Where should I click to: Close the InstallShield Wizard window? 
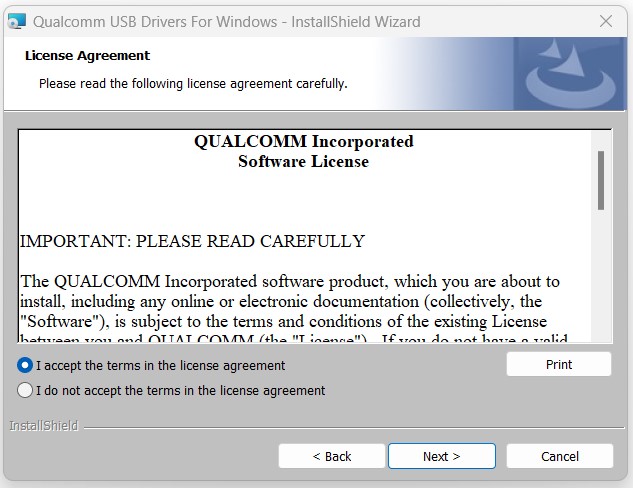606,21
